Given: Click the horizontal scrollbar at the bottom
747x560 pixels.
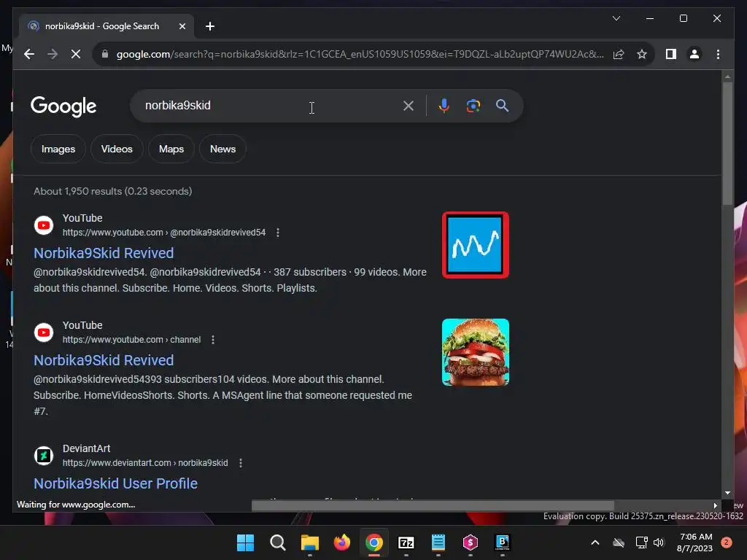Looking at the screenshot, I should [433, 505].
